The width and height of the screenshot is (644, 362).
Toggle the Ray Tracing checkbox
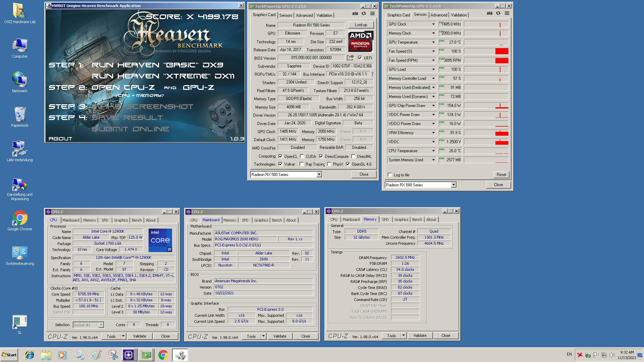tap(302, 164)
